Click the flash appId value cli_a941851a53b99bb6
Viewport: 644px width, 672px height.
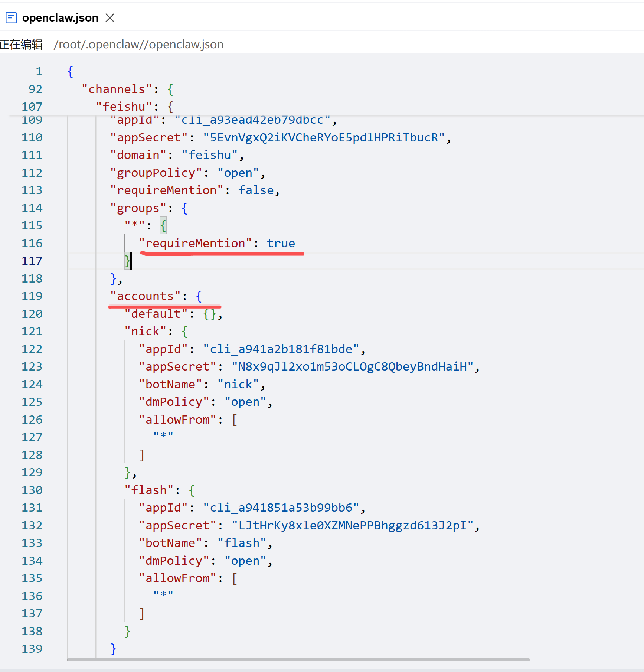coord(281,508)
